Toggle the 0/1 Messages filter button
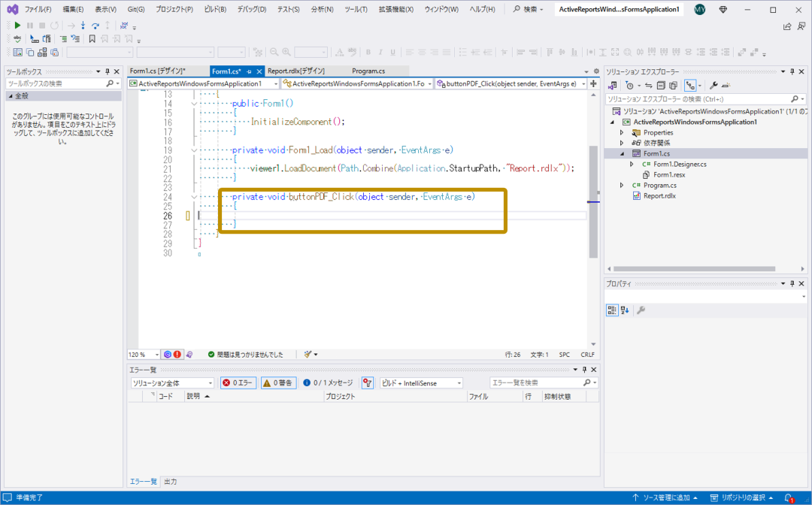 (x=328, y=383)
